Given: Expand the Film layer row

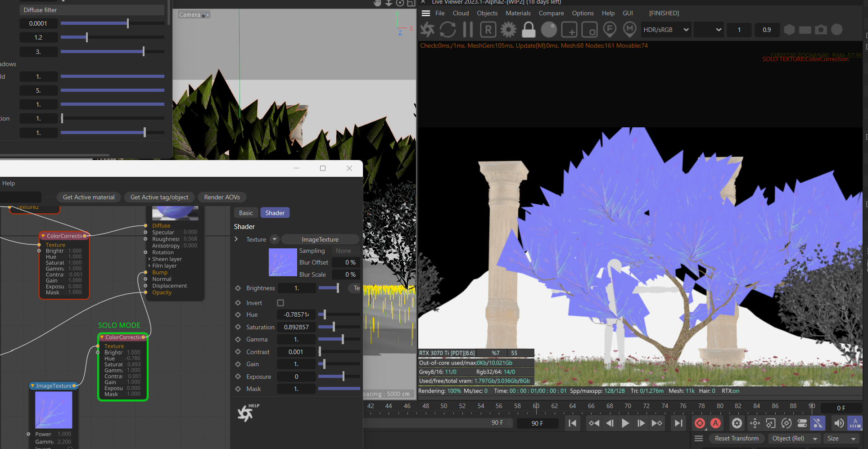Looking at the screenshot, I should click(163, 266).
